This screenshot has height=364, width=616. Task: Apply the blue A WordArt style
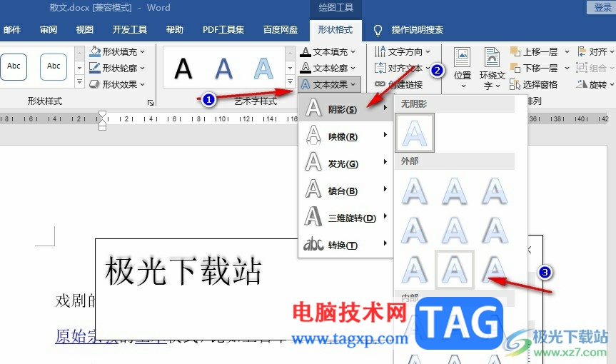coord(223,69)
